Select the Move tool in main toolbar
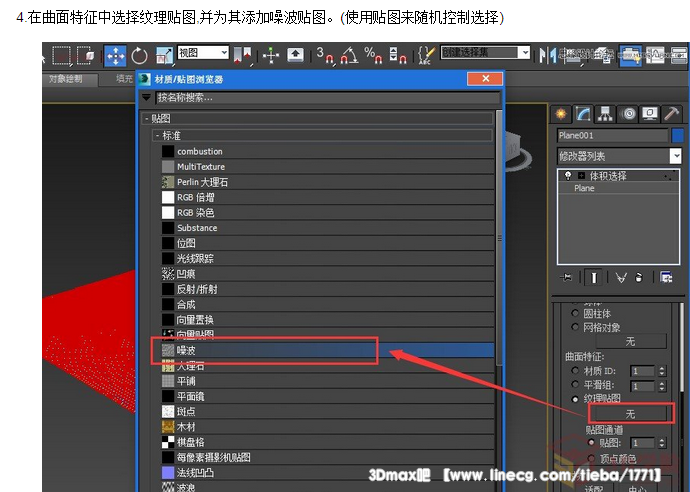This screenshot has width=690, height=492. click(115, 56)
